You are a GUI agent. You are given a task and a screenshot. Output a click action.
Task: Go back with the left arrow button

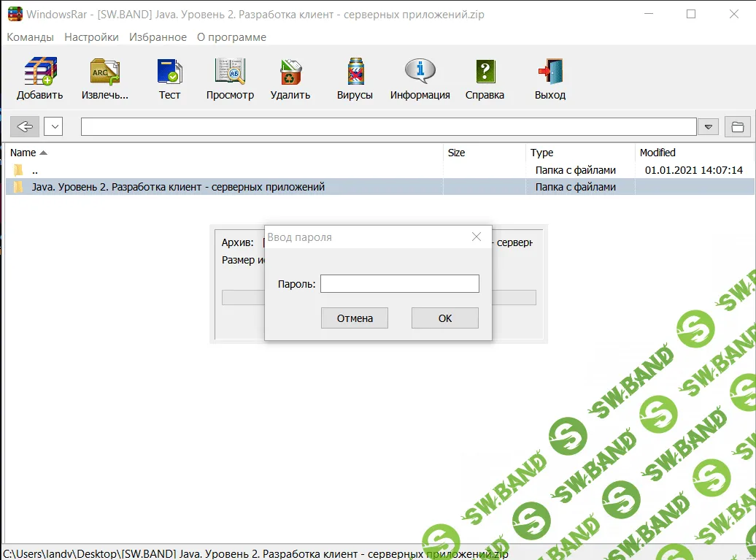coord(25,127)
